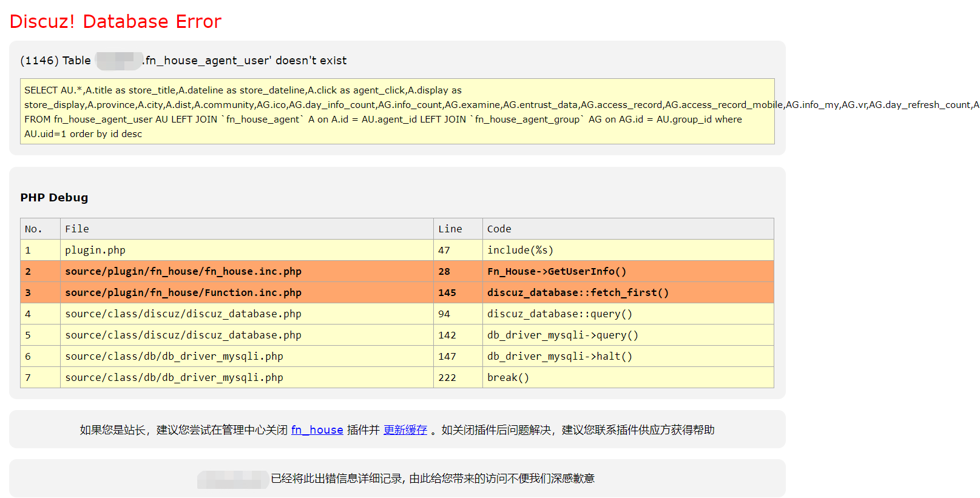The image size is (980, 498).
Task: Click the 'PHP Debug' heading
Action: [x=54, y=198]
